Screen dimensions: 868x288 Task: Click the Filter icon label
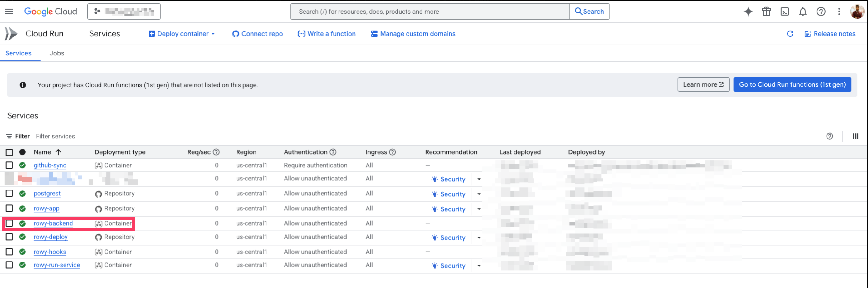tap(18, 136)
